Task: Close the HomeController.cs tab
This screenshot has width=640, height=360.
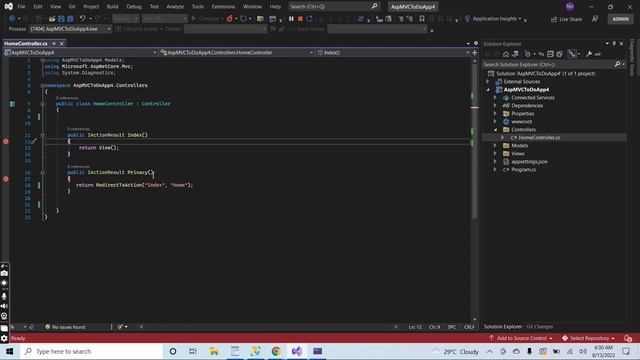Action: 62,43
